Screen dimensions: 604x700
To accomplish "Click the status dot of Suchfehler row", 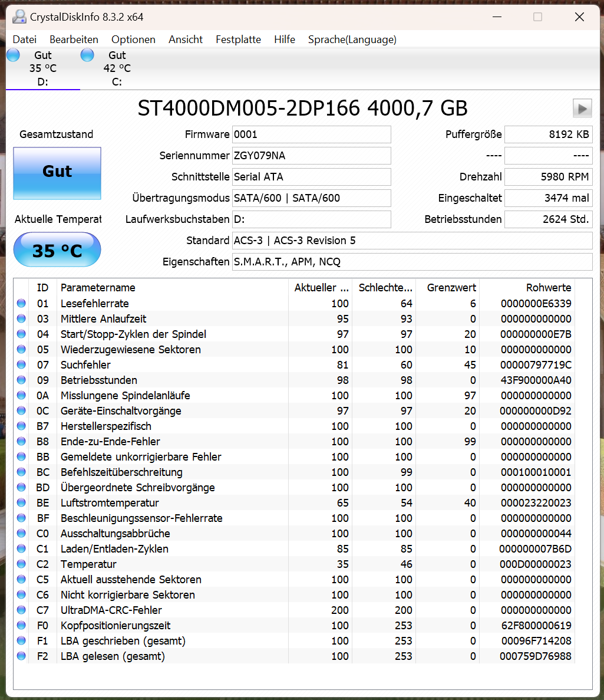I will pos(21,364).
